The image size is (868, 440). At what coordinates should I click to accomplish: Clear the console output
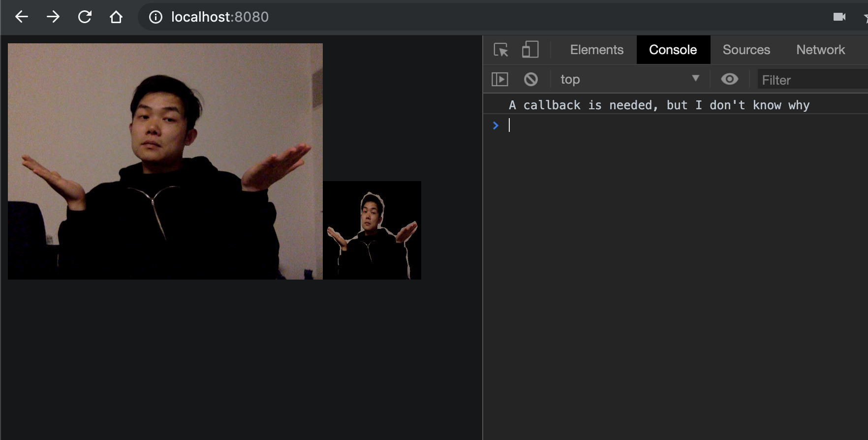click(531, 79)
